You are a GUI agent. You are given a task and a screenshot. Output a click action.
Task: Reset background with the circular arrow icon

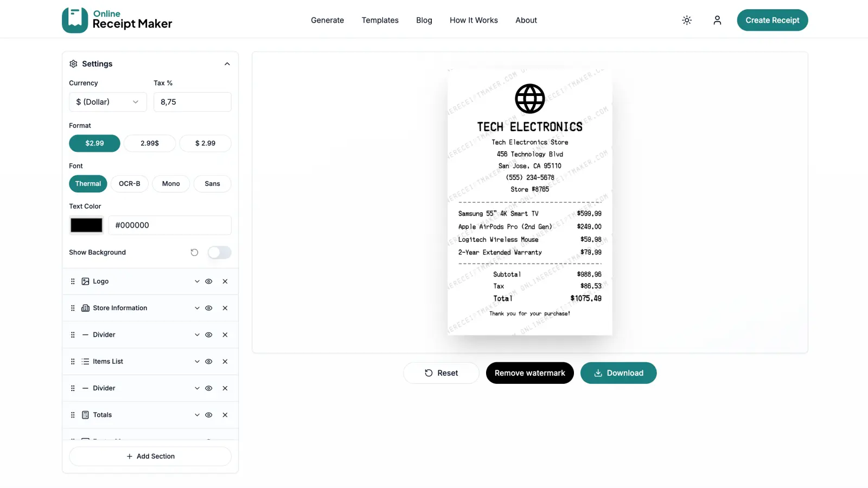[194, 253]
